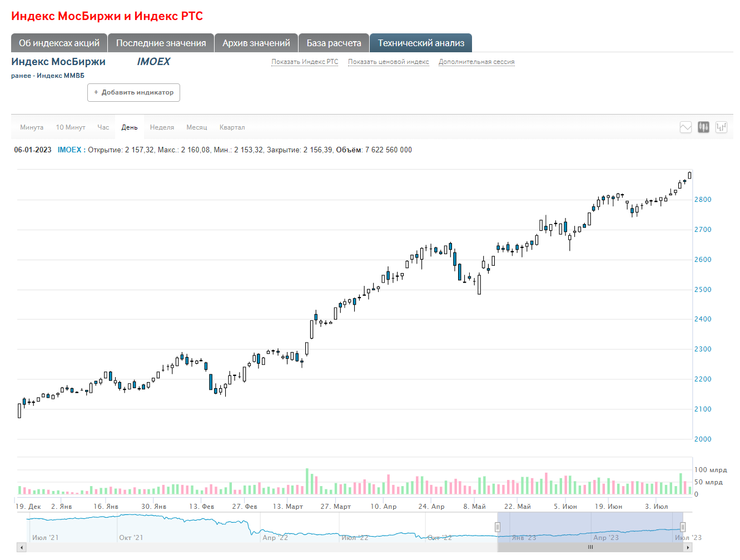The width and height of the screenshot is (740, 560).
Task: Click the '13. Март' date axis label
Action: pyautogui.click(x=288, y=507)
